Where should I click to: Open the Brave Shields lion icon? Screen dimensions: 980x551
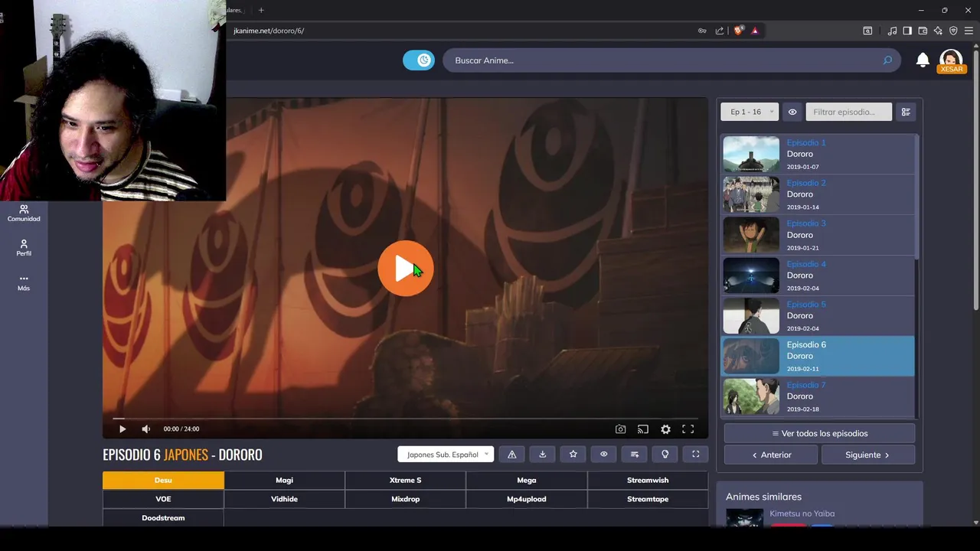coord(738,31)
